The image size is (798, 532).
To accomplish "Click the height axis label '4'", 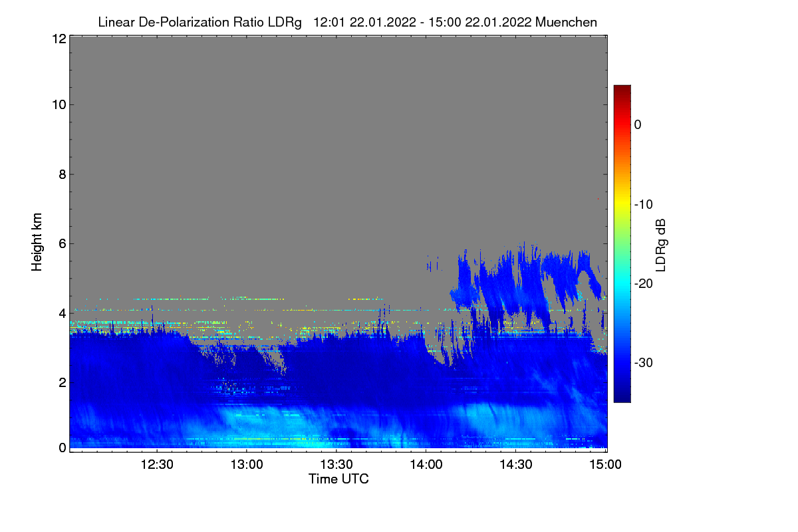I will (61, 313).
